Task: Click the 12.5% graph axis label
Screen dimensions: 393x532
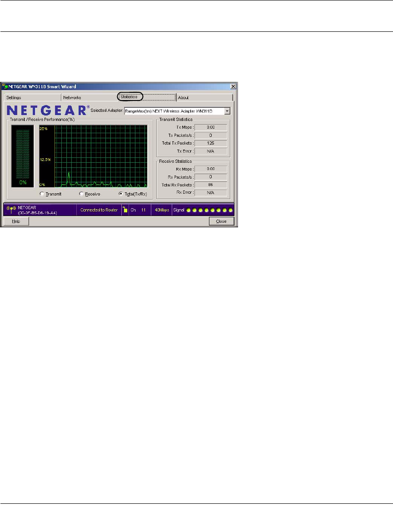Action: click(x=45, y=160)
